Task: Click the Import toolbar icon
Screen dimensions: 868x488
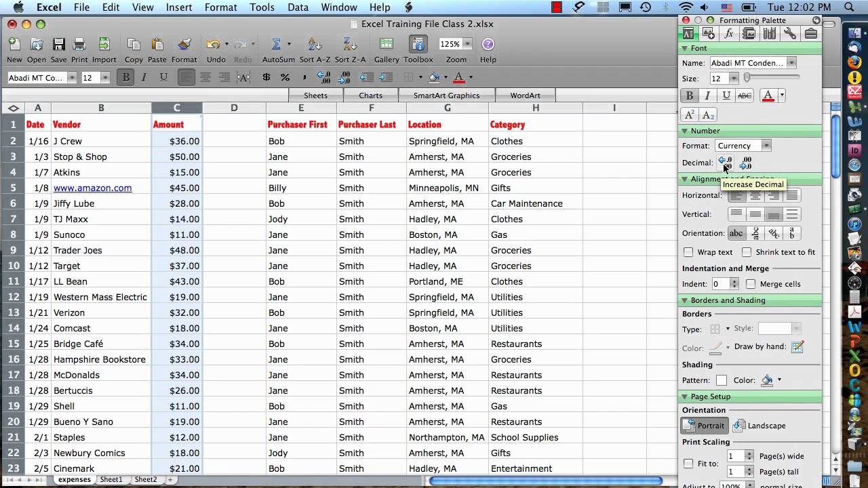Action: point(104,45)
